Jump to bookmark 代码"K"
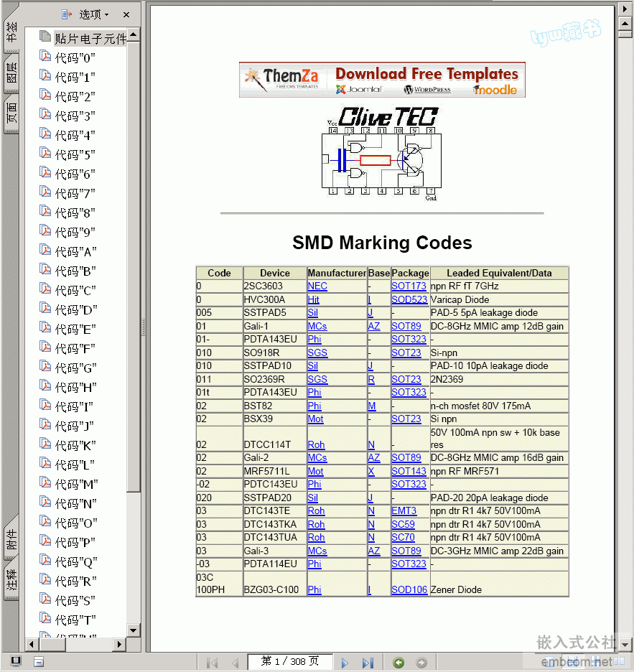 point(75,445)
